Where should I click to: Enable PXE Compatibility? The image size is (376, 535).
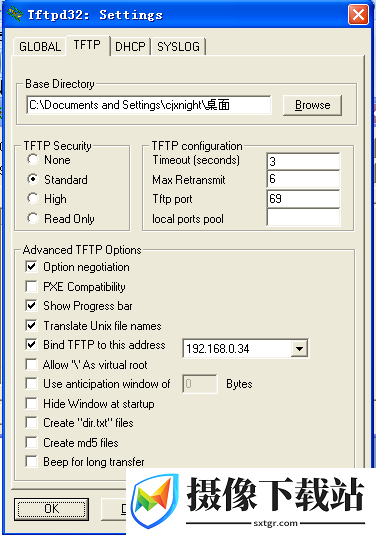click(31, 286)
